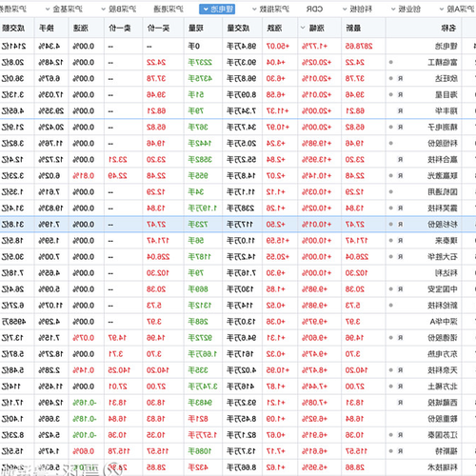
Task: Open the 创业板 tab dropdown
Action: pyautogui.click(x=393, y=10)
